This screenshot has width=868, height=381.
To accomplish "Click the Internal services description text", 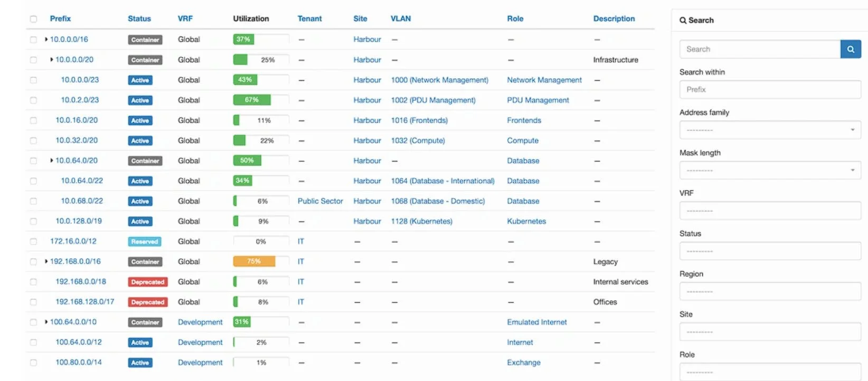I will click(x=620, y=282).
